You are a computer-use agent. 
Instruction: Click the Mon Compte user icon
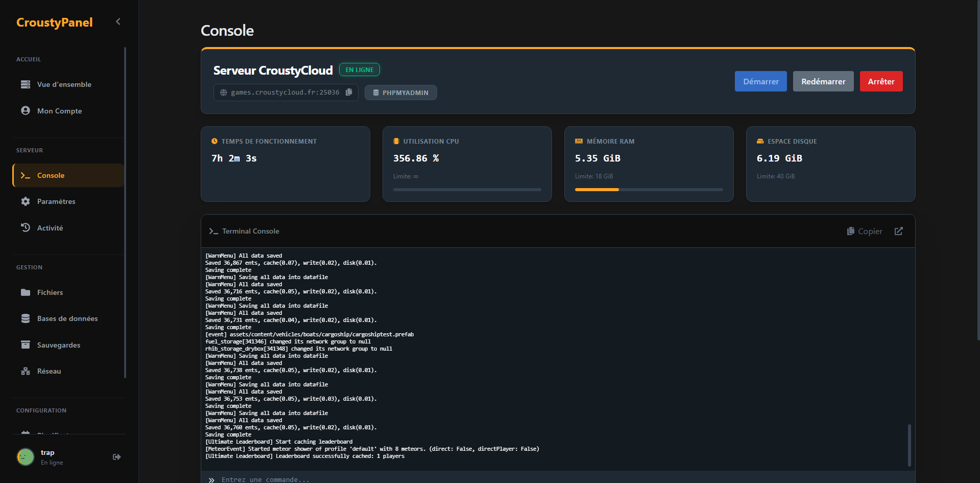(x=26, y=111)
